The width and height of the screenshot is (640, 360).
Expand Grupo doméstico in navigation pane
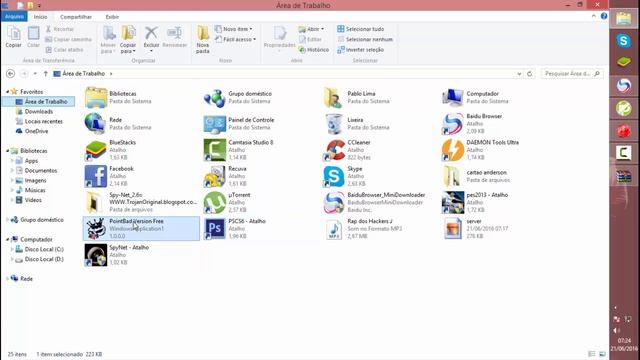click(x=7, y=220)
